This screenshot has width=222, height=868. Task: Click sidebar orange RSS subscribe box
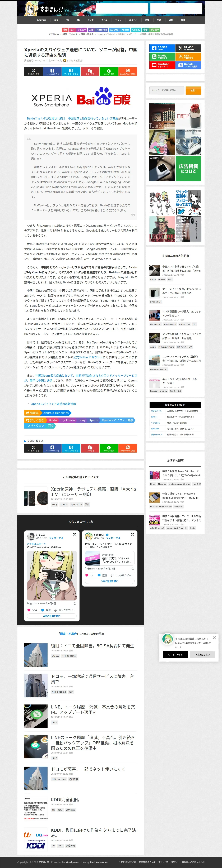tap(188, 57)
